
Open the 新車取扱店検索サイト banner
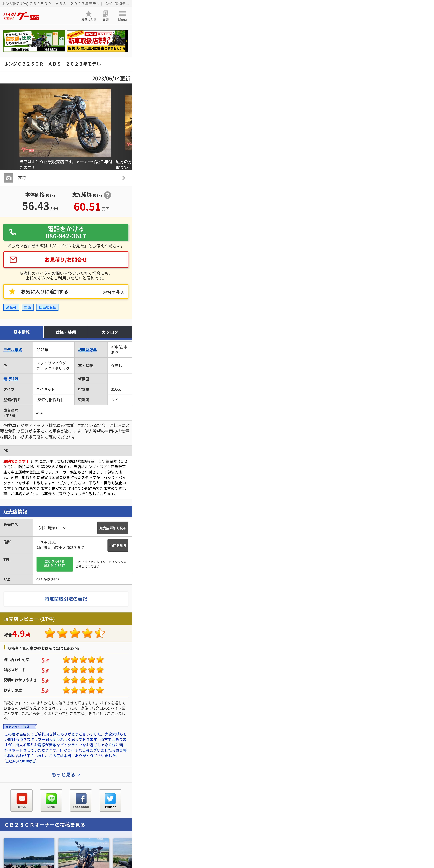98,41
